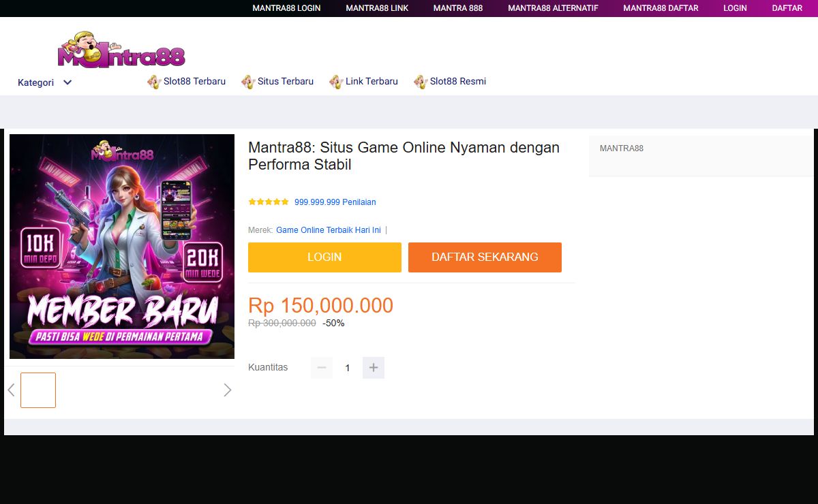Open the Situs Terbaru link
The height and width of the screenshot is (504, 818).
point(286,81)
